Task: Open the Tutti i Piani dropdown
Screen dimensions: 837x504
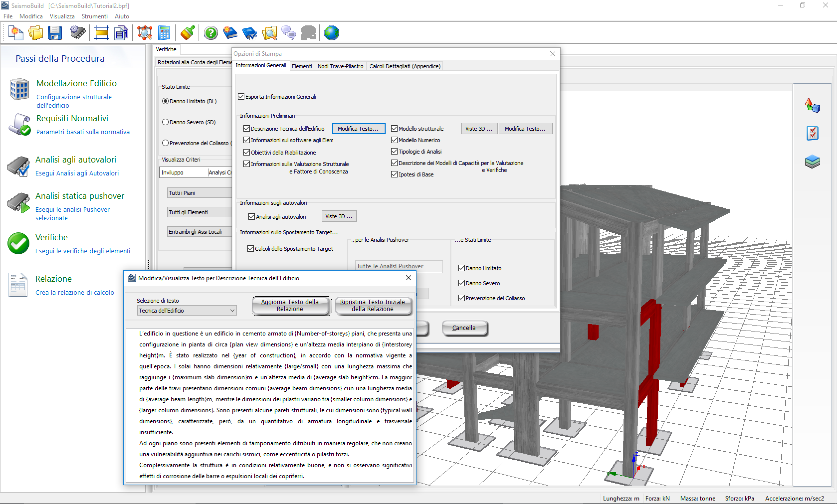Action: [200, 193]
